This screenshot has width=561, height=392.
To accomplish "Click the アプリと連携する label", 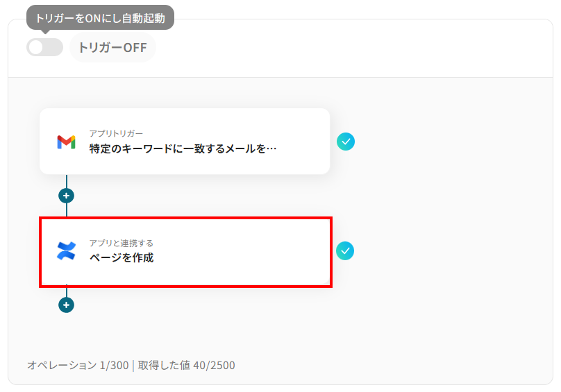I will coord(121,243).
